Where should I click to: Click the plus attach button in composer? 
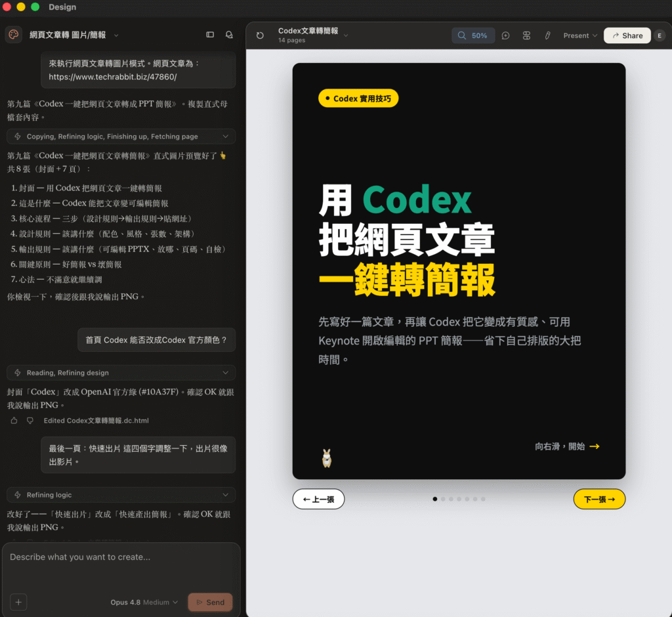(18, 602)
